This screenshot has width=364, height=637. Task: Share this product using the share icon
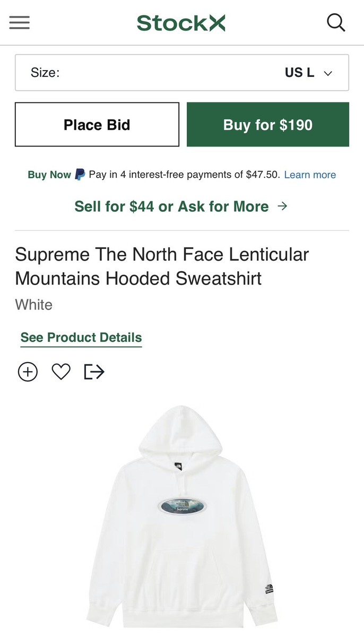coord(93,372)
